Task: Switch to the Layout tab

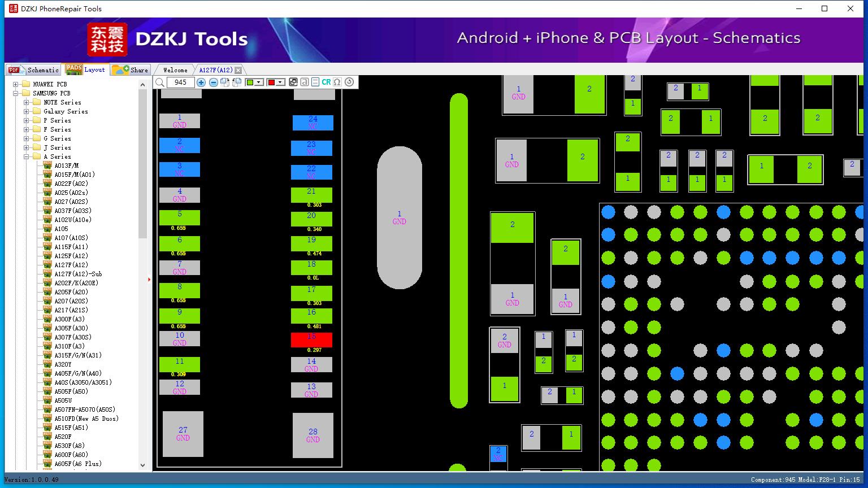Action: [86, 69]
